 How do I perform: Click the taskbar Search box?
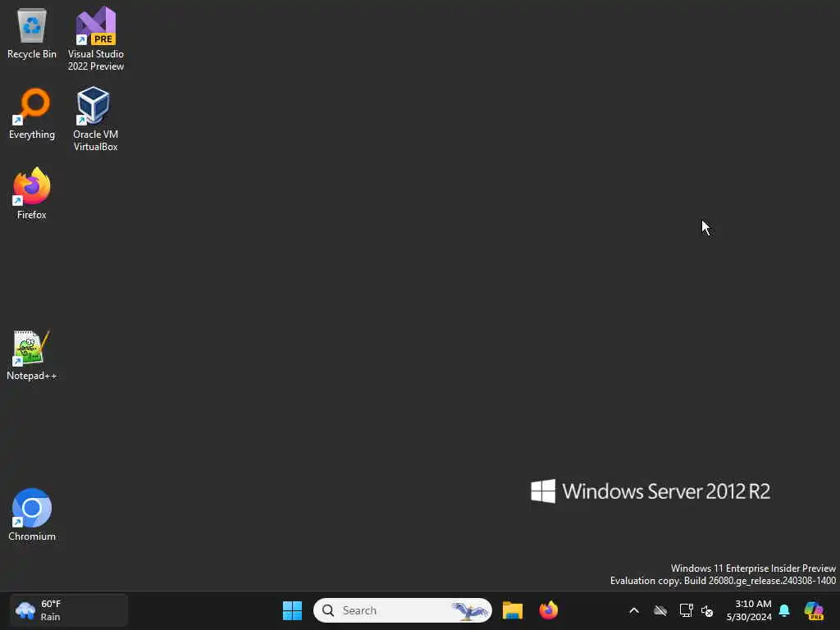[x=402, y=610]
